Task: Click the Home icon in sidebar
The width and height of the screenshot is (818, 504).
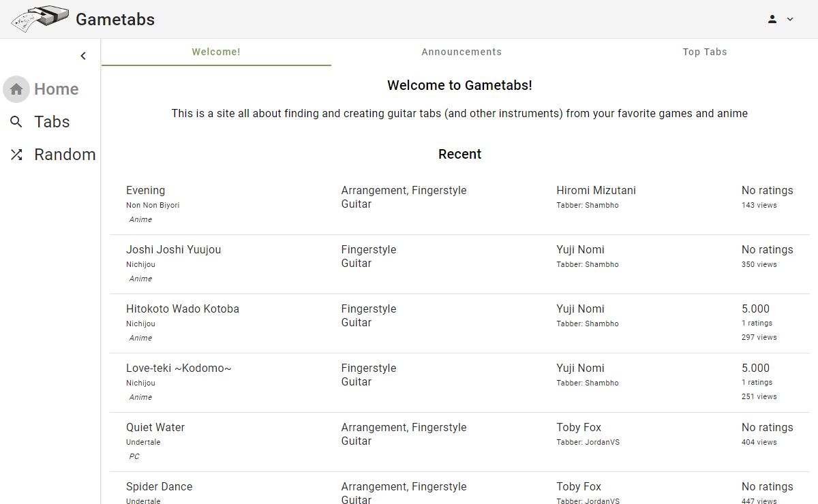Action: coord(16,89)
